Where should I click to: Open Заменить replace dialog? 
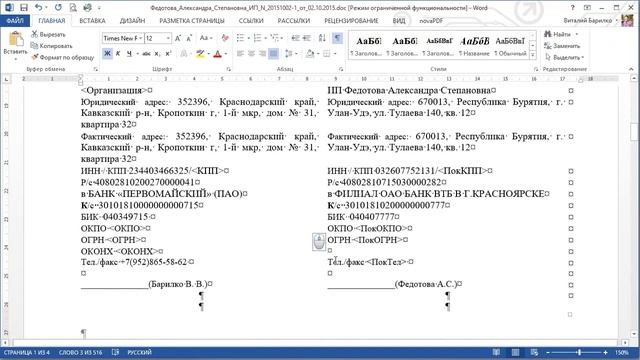tap(562, 46)
